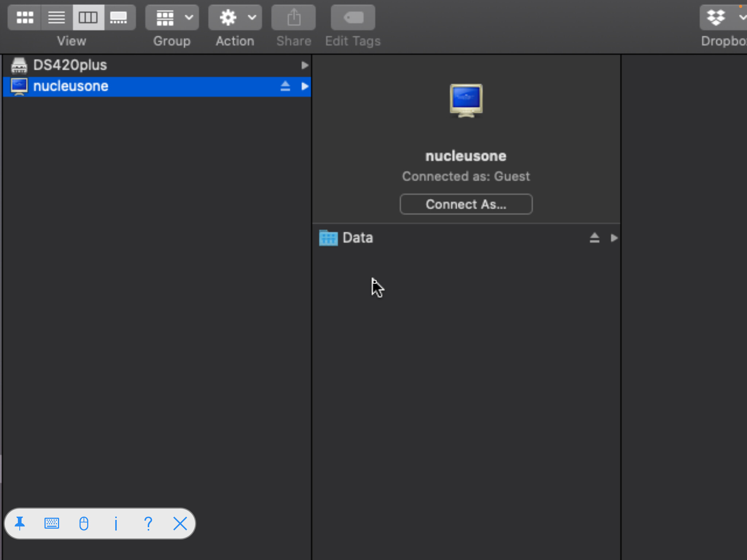Click the Edit Tags icon
747x560 pixels.
tap(353, 17)
